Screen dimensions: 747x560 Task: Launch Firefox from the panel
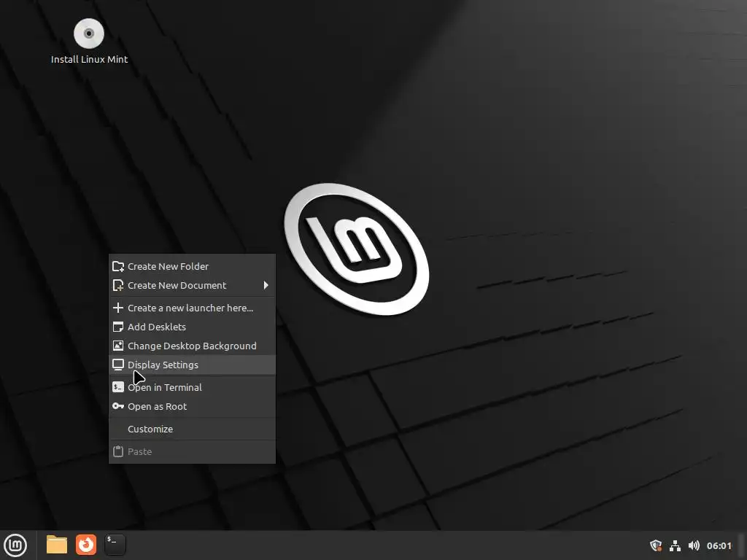tap(86, 545)
